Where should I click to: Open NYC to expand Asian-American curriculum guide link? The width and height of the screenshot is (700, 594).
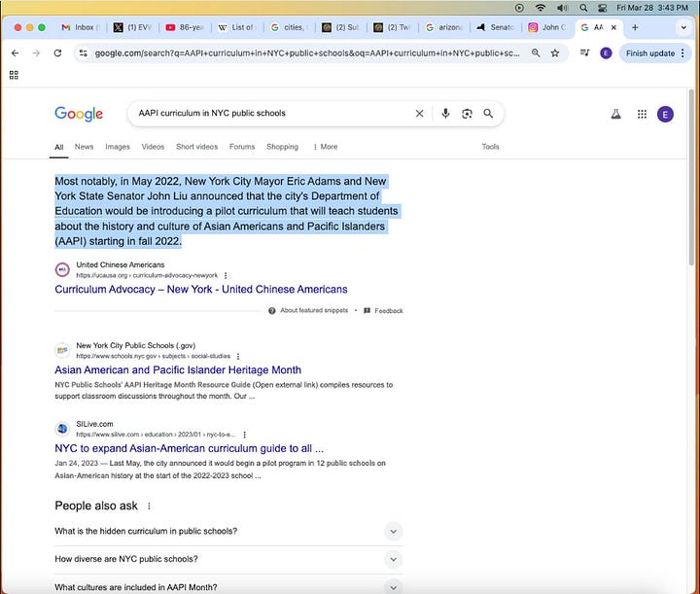(x=189, y=448)
